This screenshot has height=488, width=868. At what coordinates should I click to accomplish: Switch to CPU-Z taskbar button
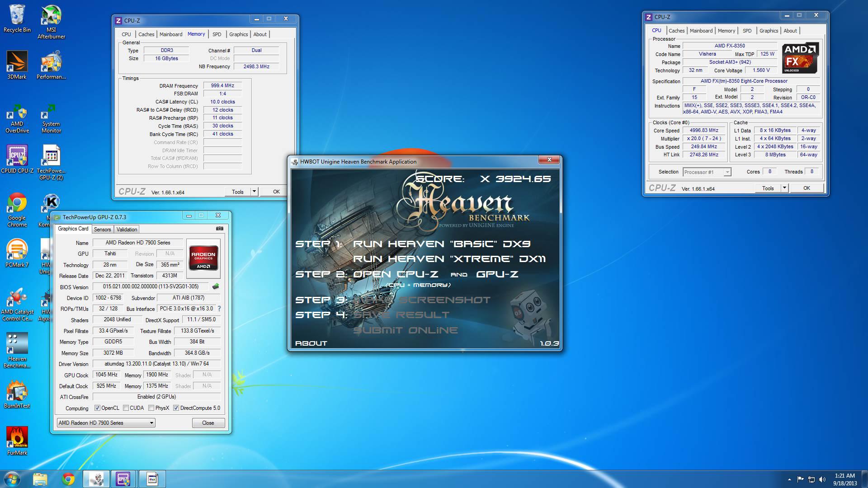pyautogui.click(x=123, y=479)
